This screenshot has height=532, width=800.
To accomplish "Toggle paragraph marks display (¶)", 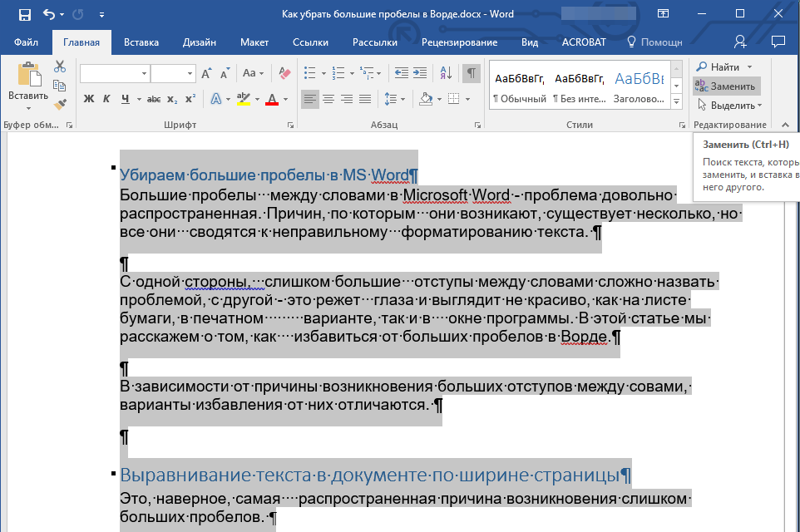I will 472,73.
